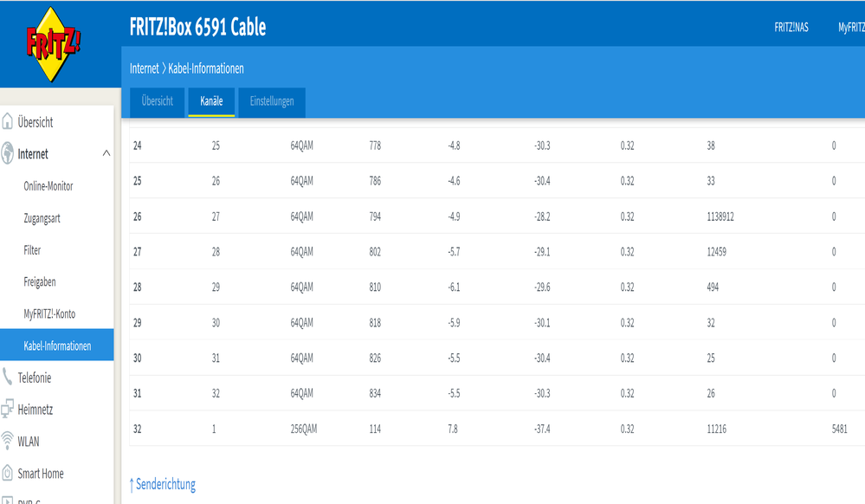Image resolution: width=865 pixels, height=504 pixels.
Task: Click MSE value -28.2
Action: [542, 216]
